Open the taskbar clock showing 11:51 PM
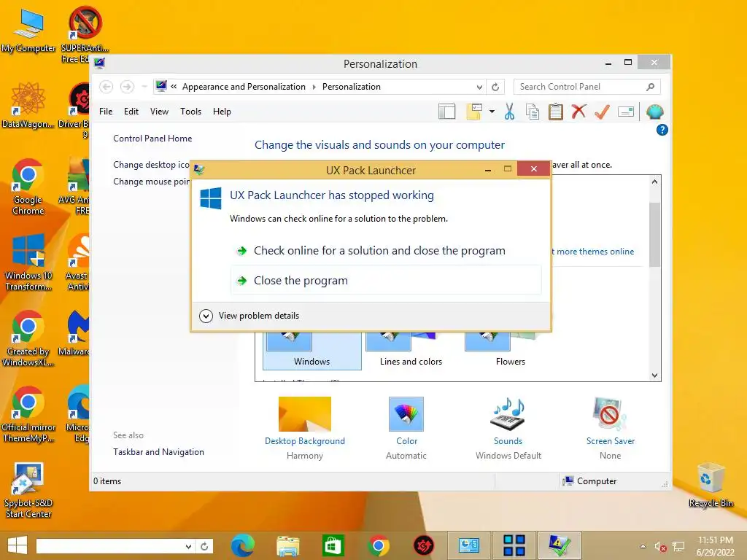The height and width of the screenshot is (560, 747). click(715, 546)
